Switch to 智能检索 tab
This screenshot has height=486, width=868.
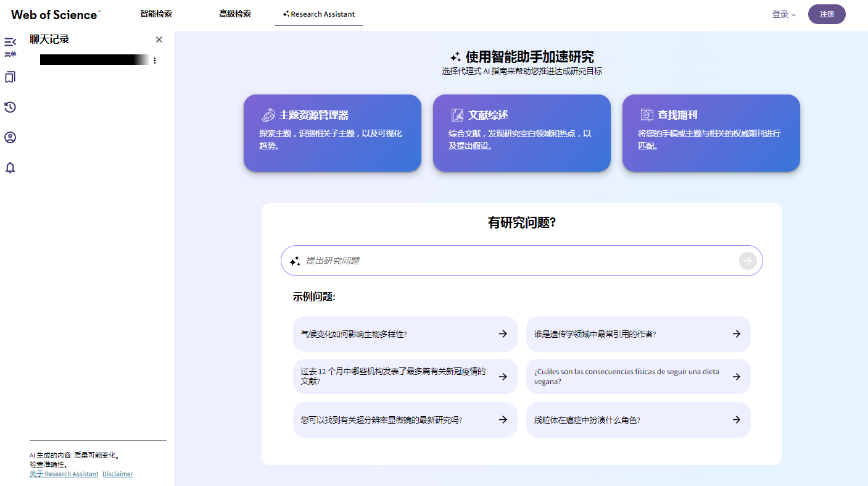156,14
